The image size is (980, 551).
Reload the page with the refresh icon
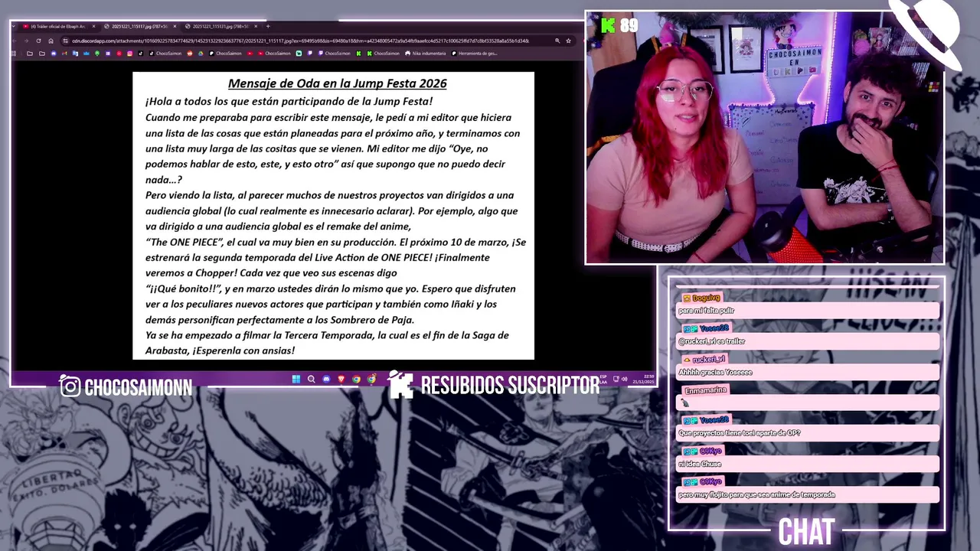click(x=38, y=41)
